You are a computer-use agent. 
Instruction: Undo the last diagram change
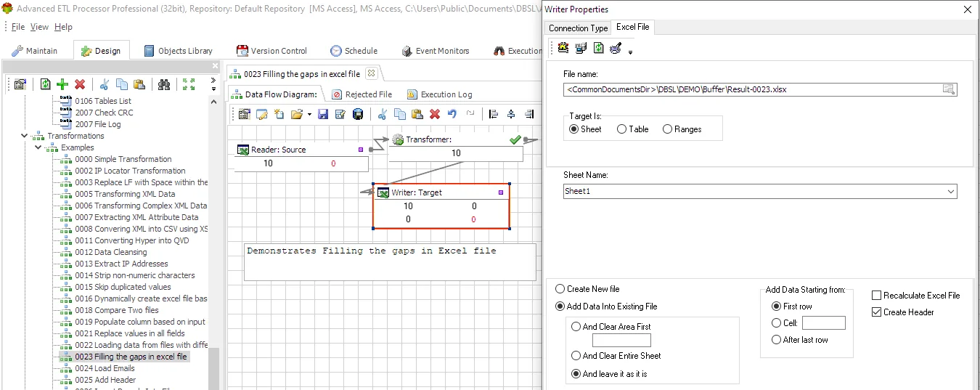[x=452, y=114]
